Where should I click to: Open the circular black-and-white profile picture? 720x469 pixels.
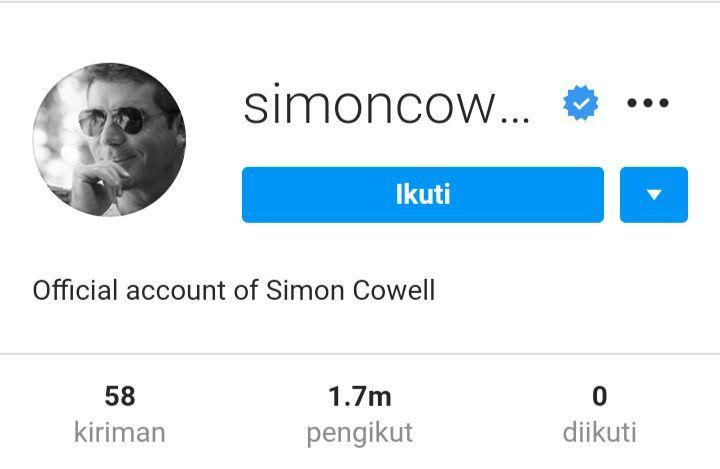click(109, 140)
